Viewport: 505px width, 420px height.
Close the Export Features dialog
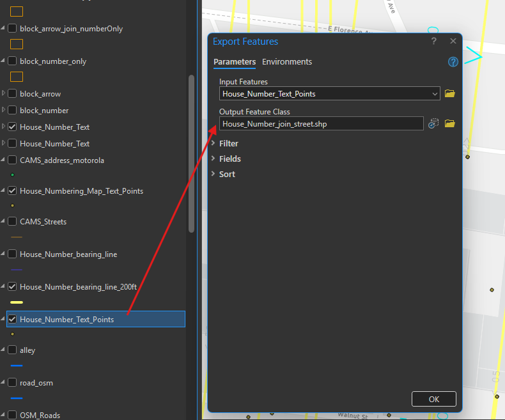click(x=453, y=41)
